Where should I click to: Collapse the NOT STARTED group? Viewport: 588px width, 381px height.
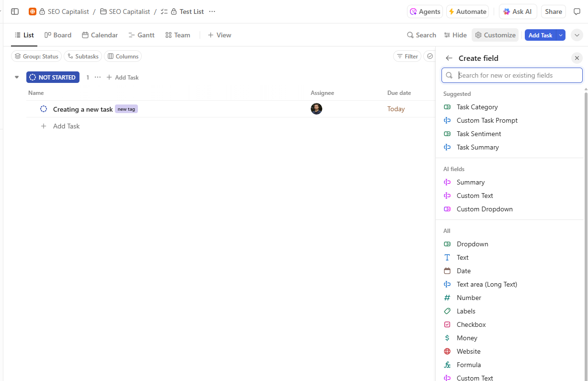tap(17, 77)
